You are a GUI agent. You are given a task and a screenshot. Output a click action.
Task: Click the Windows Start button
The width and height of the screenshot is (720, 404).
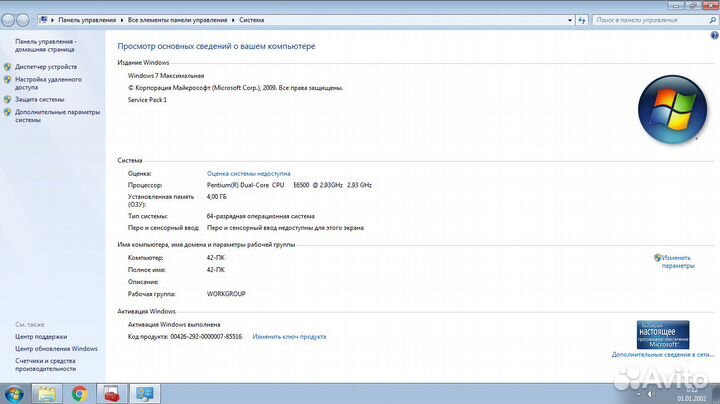pos(14,393)
